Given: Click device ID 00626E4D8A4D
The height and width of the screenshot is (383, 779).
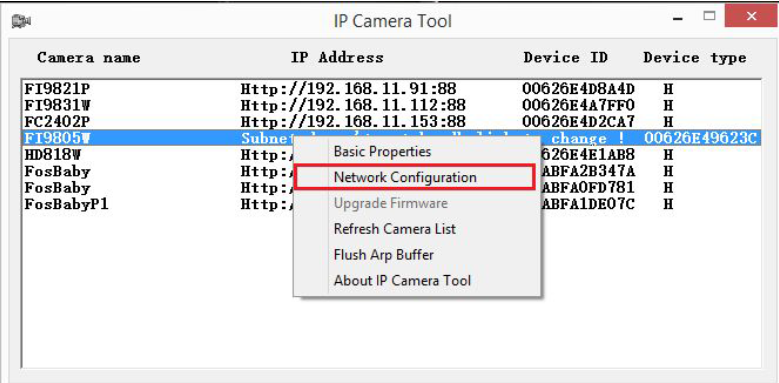Looking at the screenshot, I should [578, 89].
